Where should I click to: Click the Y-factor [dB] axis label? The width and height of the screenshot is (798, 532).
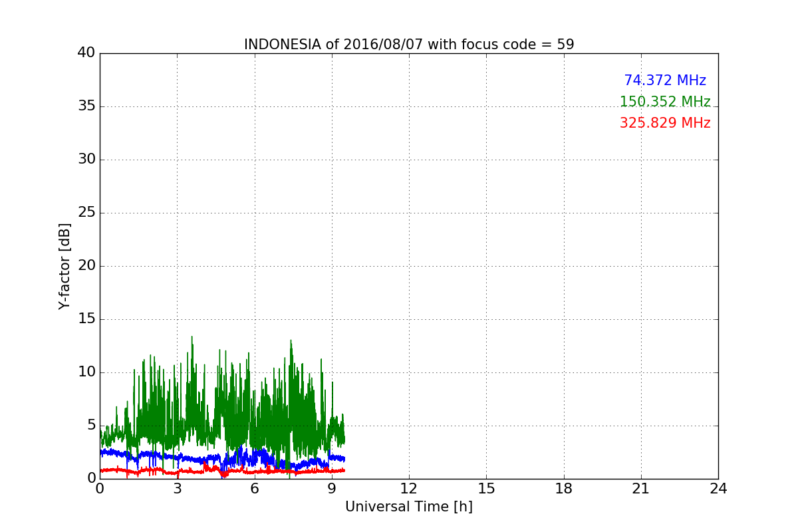[65, 266]
